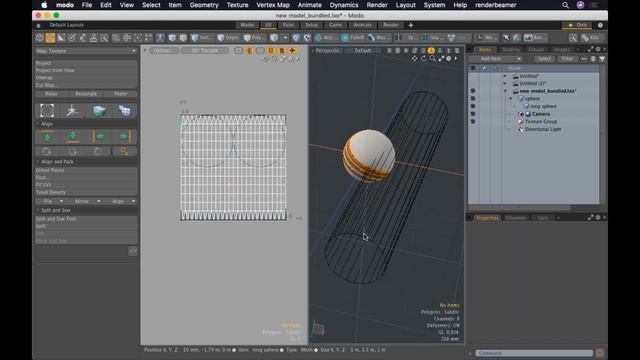Click the orange-boxed selection icon in the align row
This screenshot has height=360, width=640.
124,151
